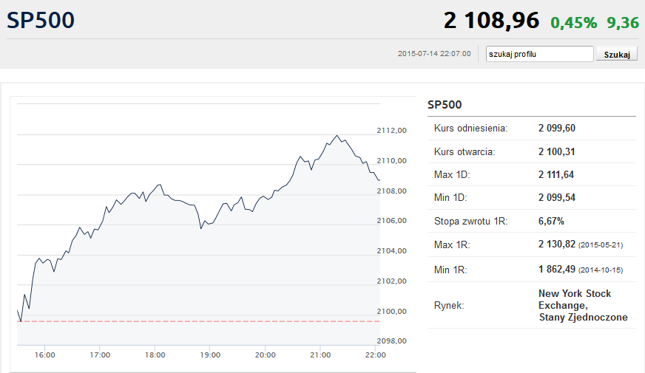645x373 pixels.
Task: Click the 'Max 1D:' label
Action: 452,175
